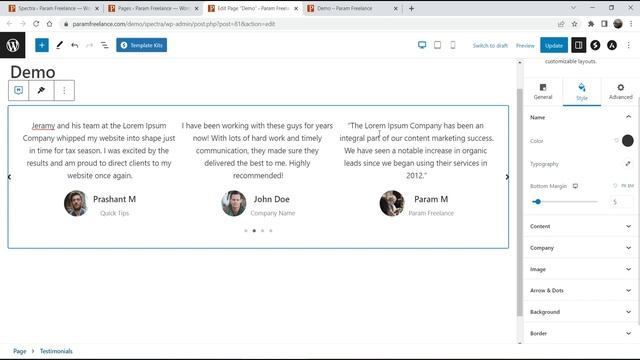This screenshot has width=640, height=360.
Task: Click the Update button
Action: (x=553, y=45)
